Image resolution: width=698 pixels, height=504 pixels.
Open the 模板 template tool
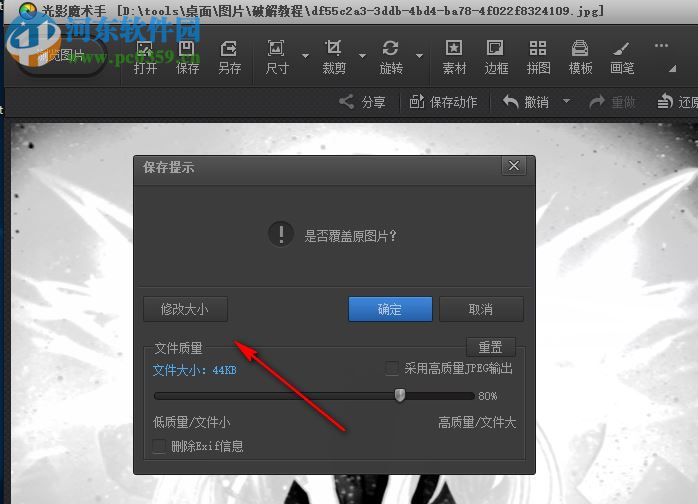(580, 57)
